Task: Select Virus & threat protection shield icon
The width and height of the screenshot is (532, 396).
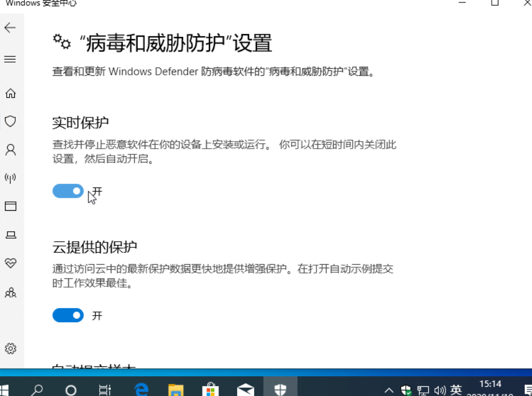Action: click(x=11, y=121)
